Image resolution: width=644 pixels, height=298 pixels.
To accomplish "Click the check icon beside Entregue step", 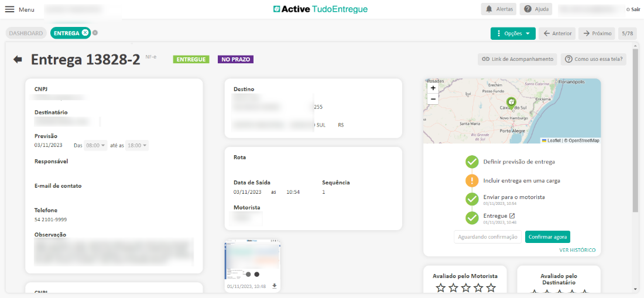I will [472, 218].
